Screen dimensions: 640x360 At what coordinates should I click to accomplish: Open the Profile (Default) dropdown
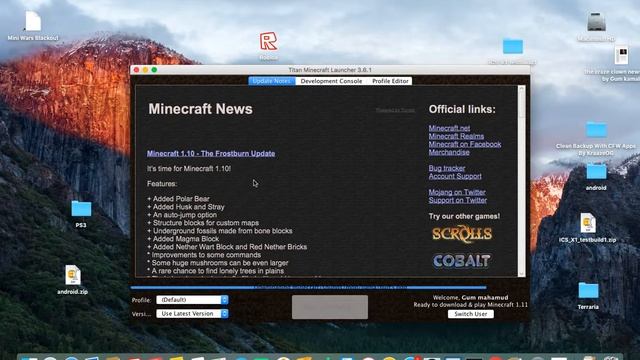[x=192, y=300]
